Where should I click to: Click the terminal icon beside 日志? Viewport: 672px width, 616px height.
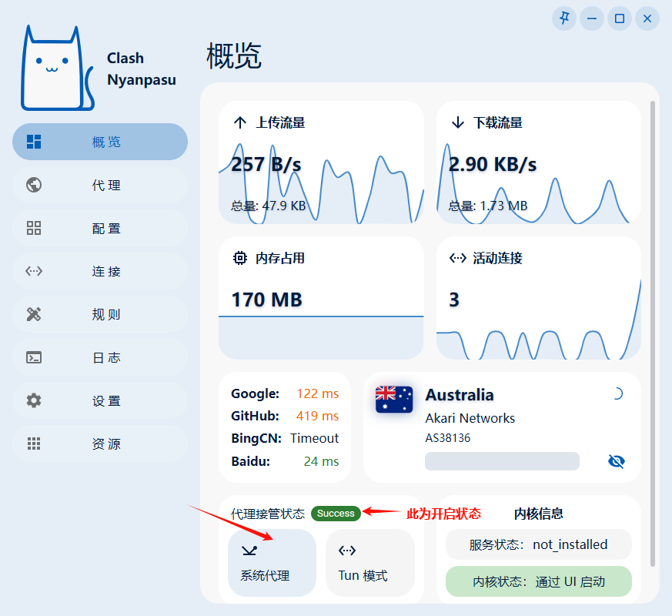[x=34, y=357]
